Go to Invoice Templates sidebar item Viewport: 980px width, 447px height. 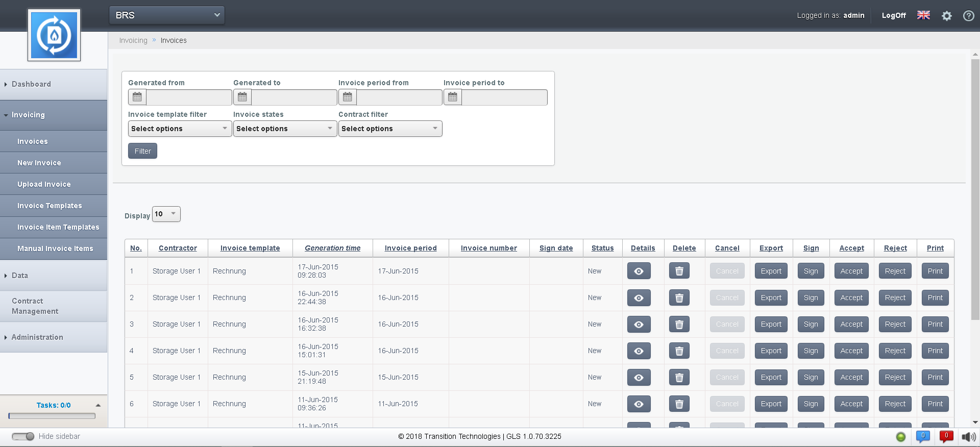click(50, 206)
